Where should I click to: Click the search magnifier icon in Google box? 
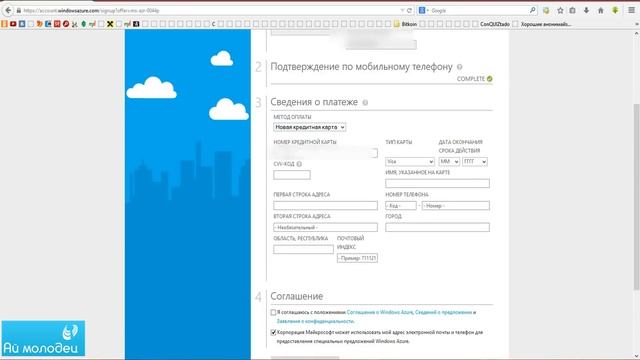click(532, 11)
